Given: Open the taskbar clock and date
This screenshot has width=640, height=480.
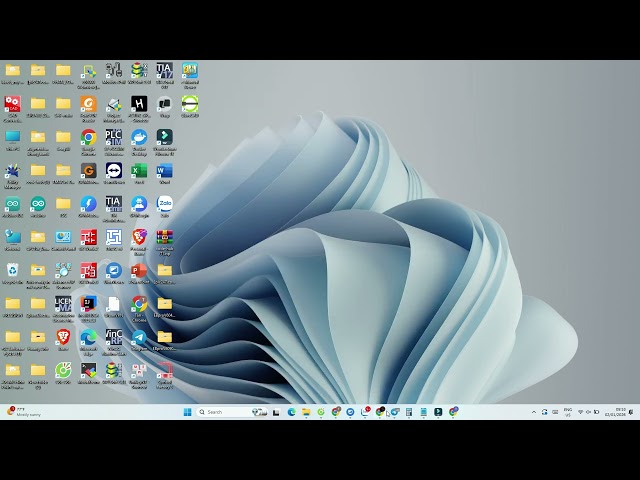Looking at the screenshot, I should (x=616, y=412).
